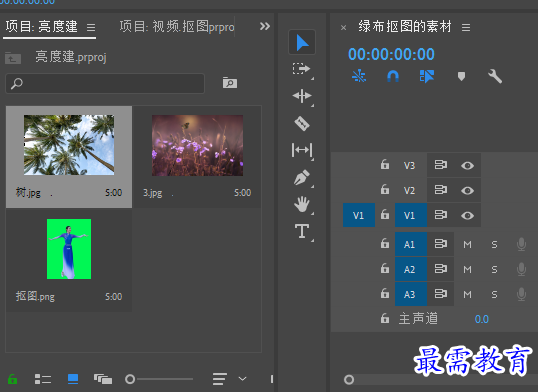Select the 抠图.png green screen thumbnail
The width and height of the screenshot is (538, 392).
[x=69, y=249]
